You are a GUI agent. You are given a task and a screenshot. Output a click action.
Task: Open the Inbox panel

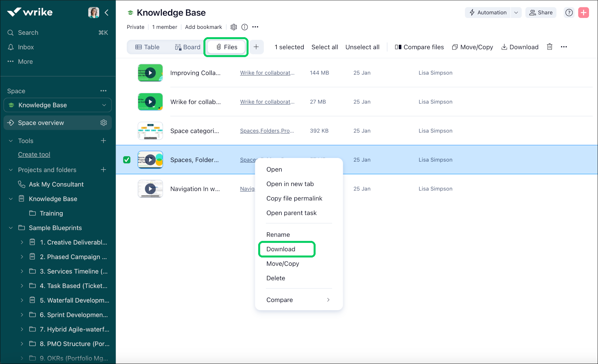click(26, 47)
